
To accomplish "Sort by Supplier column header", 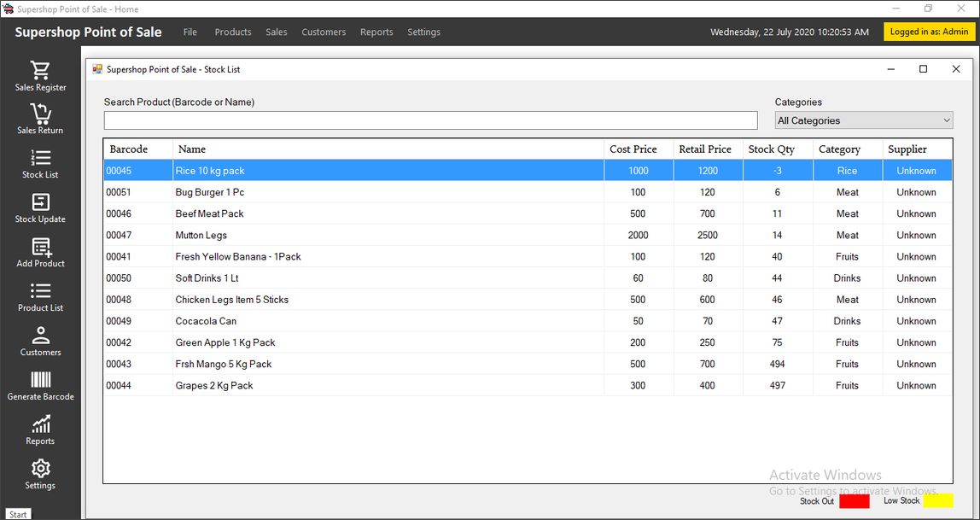I will point(918,149).
